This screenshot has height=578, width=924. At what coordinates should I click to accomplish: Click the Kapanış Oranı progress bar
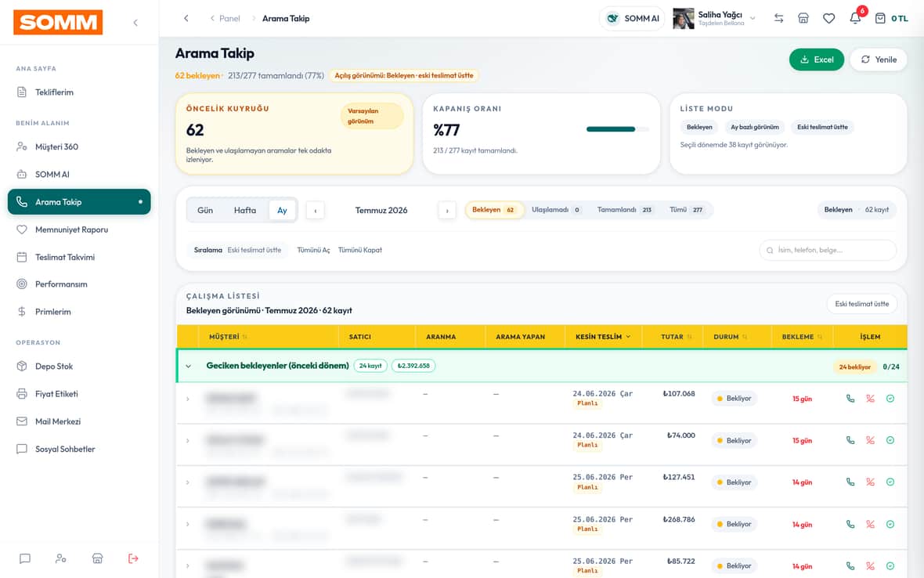point(617,129)
